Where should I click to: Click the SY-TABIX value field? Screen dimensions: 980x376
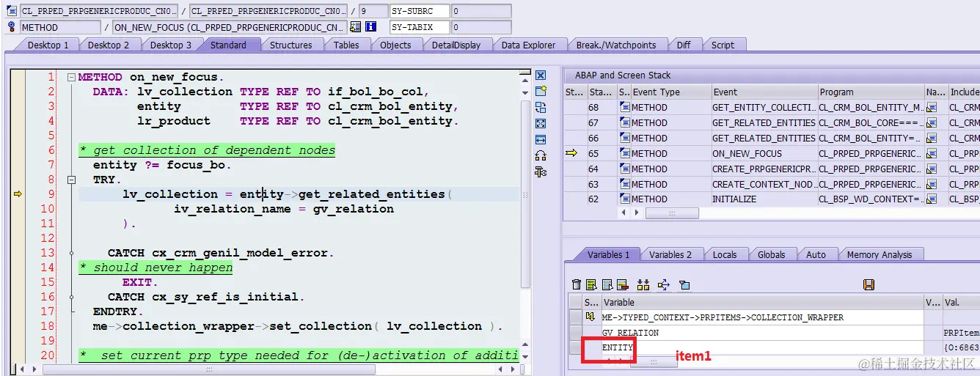[x=481, y=27]
